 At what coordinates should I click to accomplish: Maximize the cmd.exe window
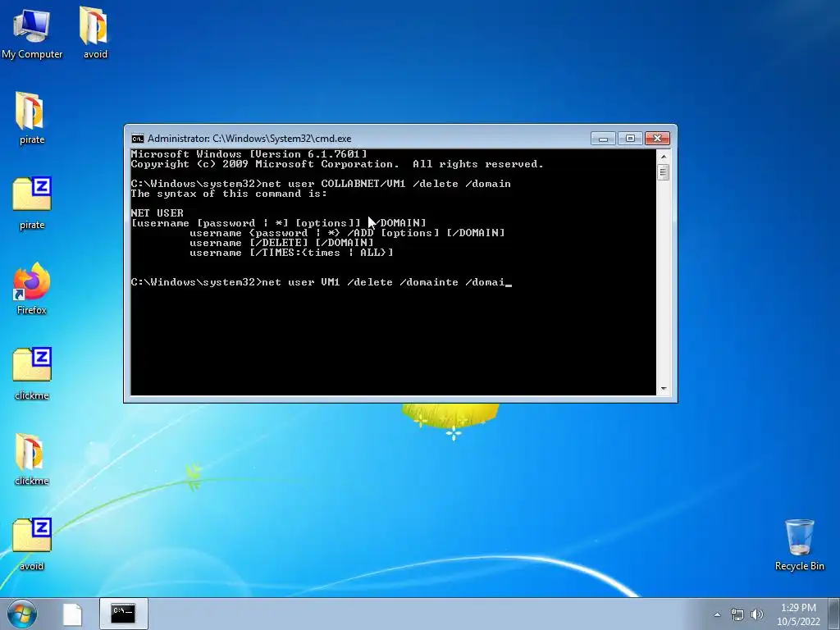[630, 139]
